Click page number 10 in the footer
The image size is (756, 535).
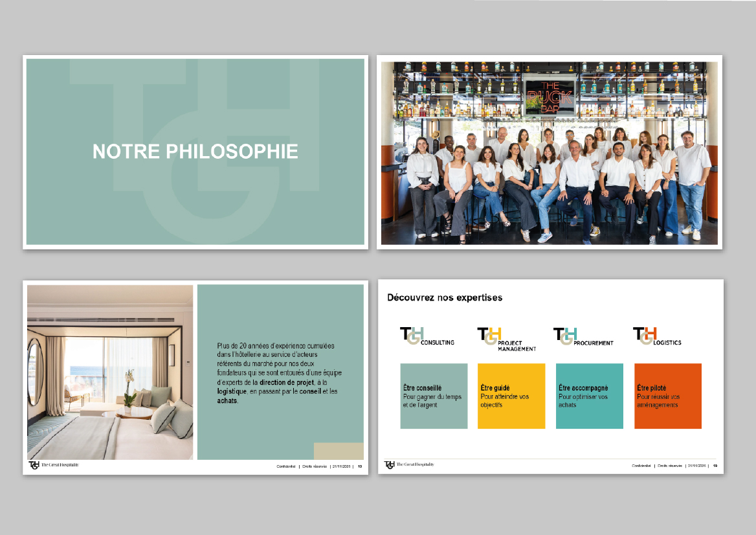(x=360, y=466)
